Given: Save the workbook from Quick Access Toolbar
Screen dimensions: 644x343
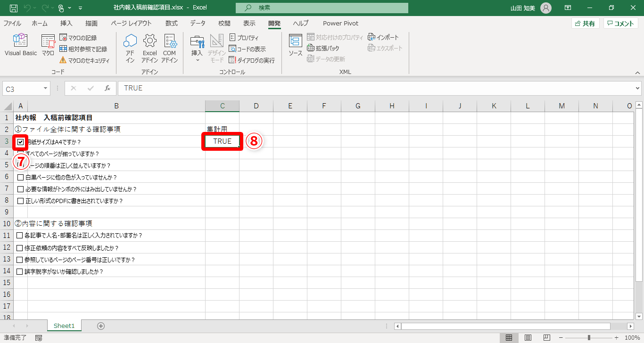Looking at the screenshot, I should [x=14, y=8].
